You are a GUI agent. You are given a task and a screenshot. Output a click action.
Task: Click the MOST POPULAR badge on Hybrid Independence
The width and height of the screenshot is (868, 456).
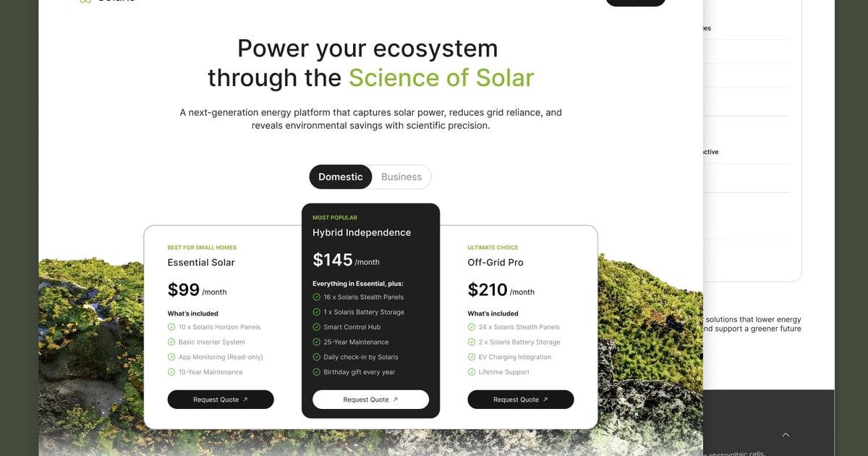(335, 217)
